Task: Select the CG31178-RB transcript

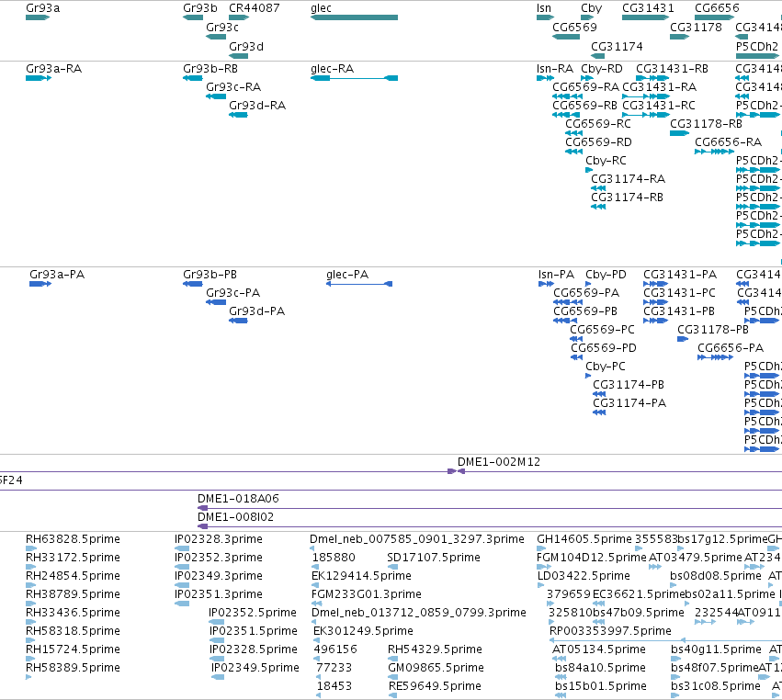Action: [706, 124]
